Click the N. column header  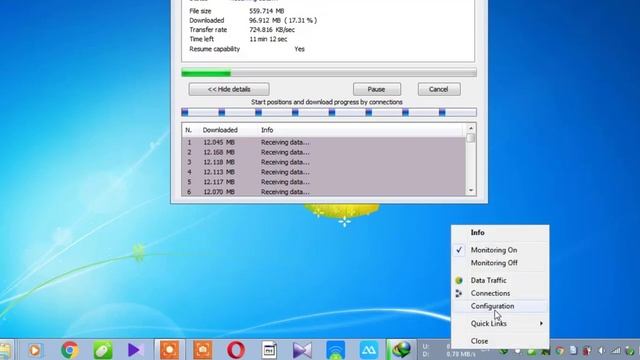[189, 130]
